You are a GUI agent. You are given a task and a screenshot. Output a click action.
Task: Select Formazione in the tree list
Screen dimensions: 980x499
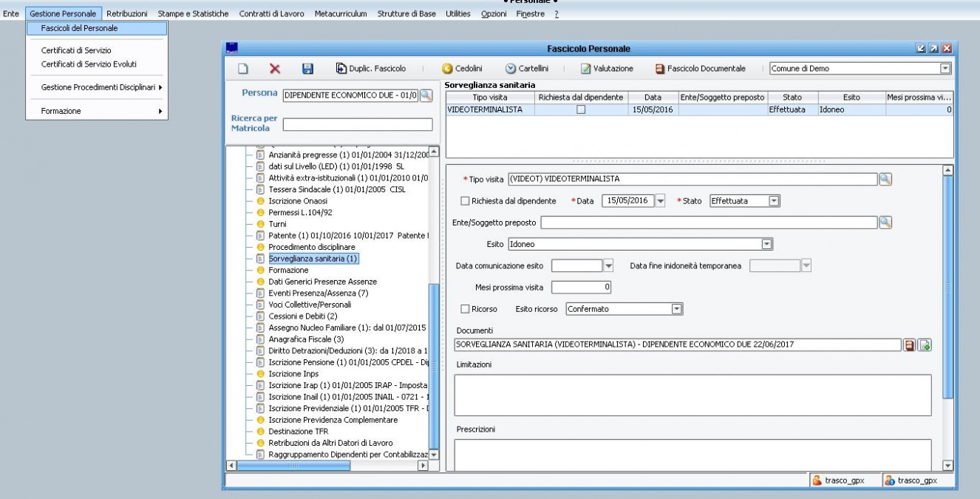click(x=289, y=270)
